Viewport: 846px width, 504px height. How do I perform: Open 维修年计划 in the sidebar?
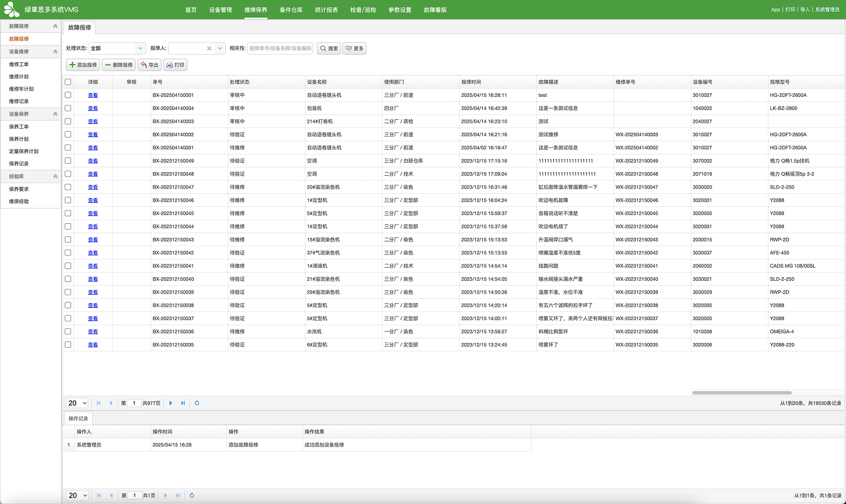[x=21, y=89]
